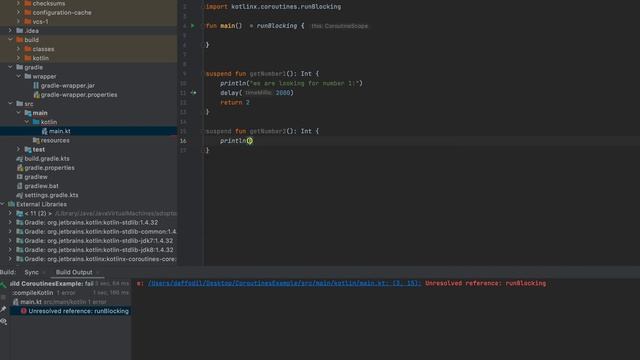Click the resources folder icon

[36, 140]
